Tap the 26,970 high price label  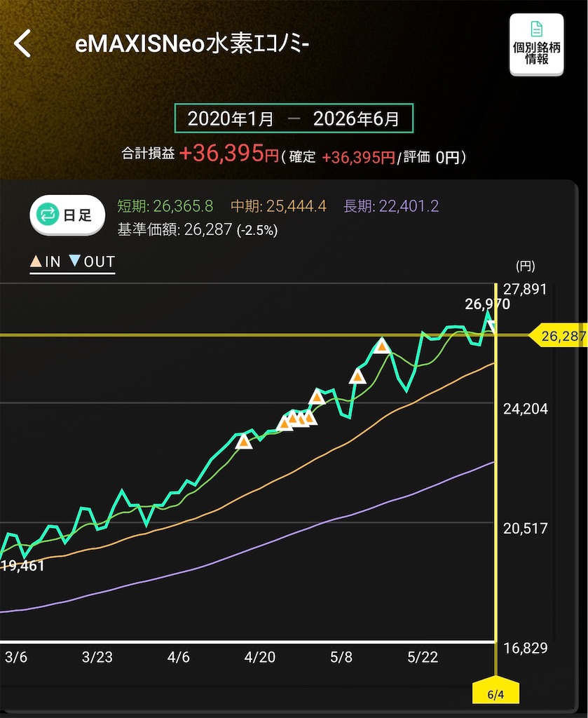point(487,304)
